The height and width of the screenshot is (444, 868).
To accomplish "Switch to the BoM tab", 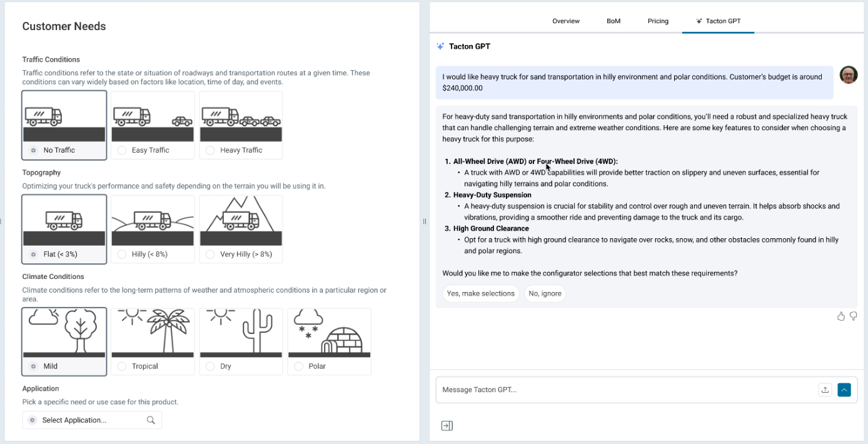I will (x=613, y=21).
